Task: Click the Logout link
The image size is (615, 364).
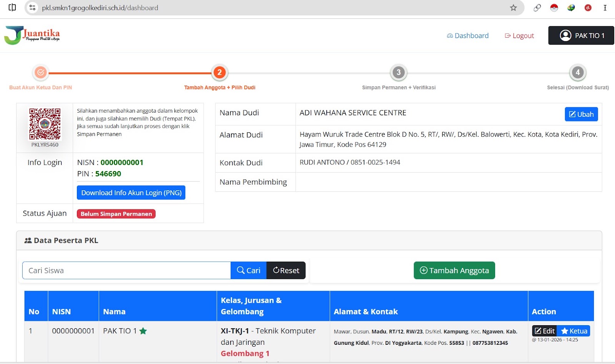Action: tap(519, 35)
